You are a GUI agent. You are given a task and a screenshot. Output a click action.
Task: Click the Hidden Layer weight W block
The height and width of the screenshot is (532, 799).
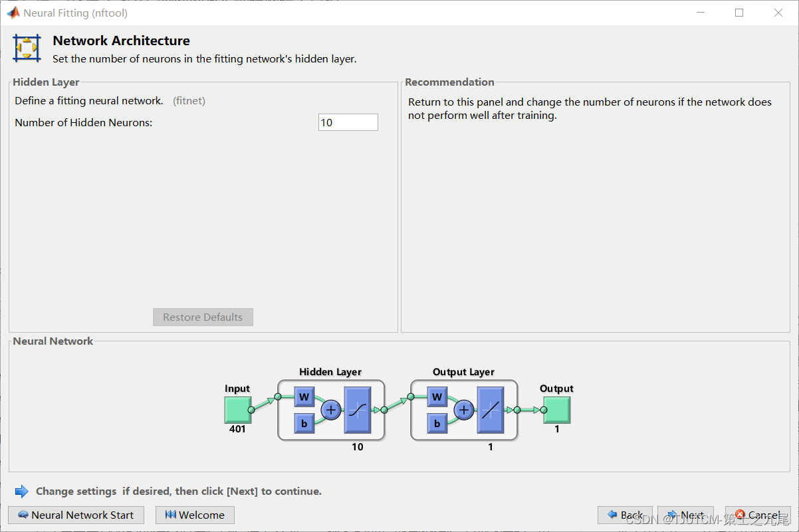tap(304, 397)
